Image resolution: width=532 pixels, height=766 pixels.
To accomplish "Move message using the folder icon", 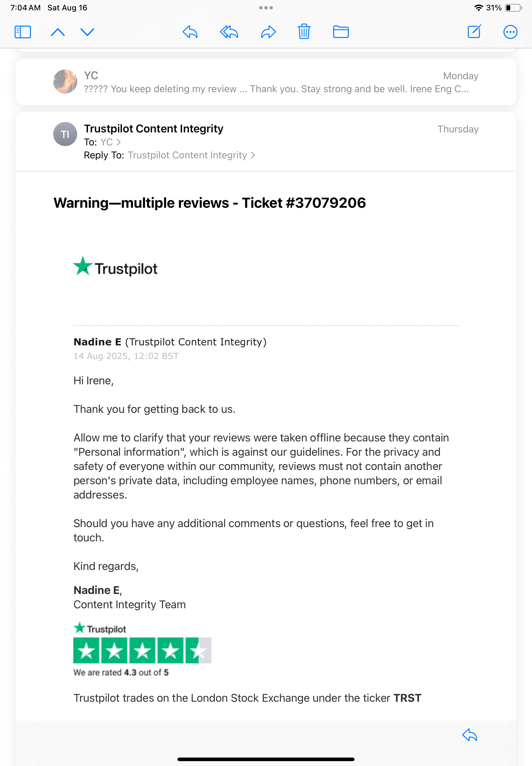I will [341, 32].
